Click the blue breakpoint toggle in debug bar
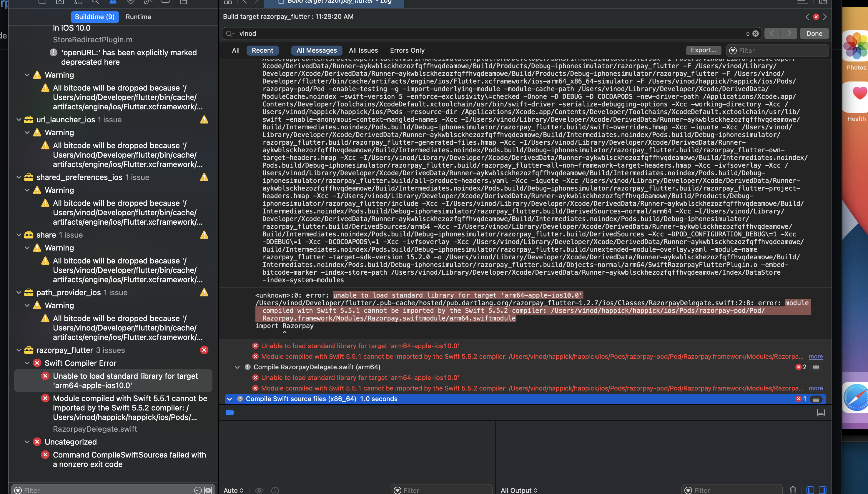The width and height of the screenshot is (868, 494). pos(230,413)
